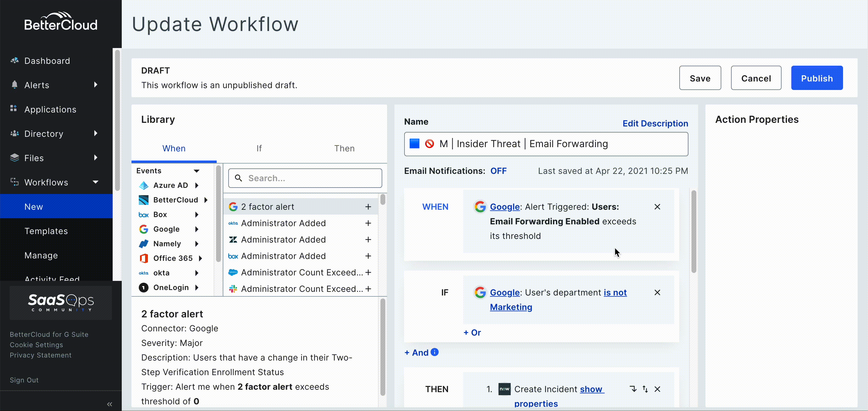The width and height of the screenshot is (868, 411).
Task: Add Slack Administrator Count Exceeded event
Action: click(x=368, y=289)
